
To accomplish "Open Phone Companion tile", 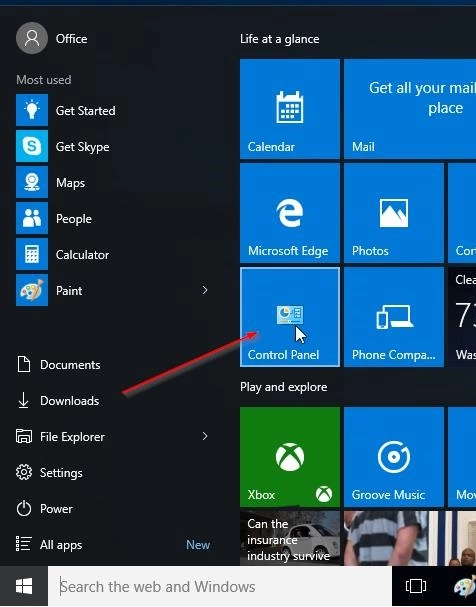I will pyautogui.click(x=394, y=317).
